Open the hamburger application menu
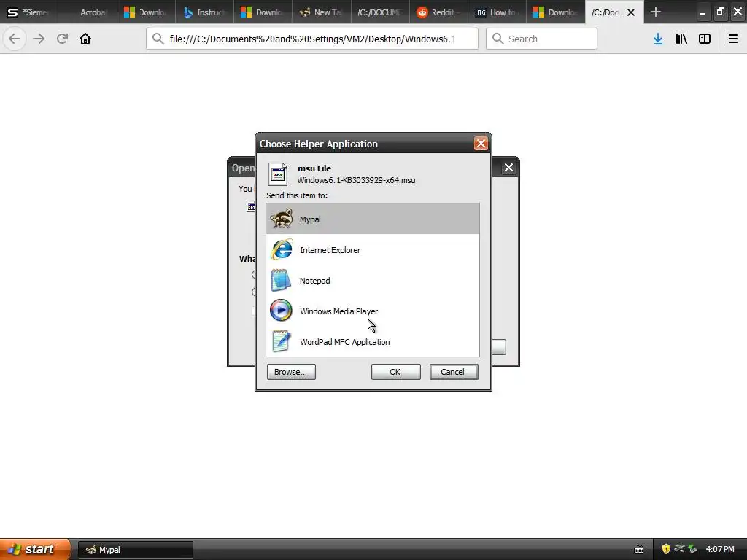Image resolution: width=747 pixels, height=560 pixels. [x=733, y=39]
